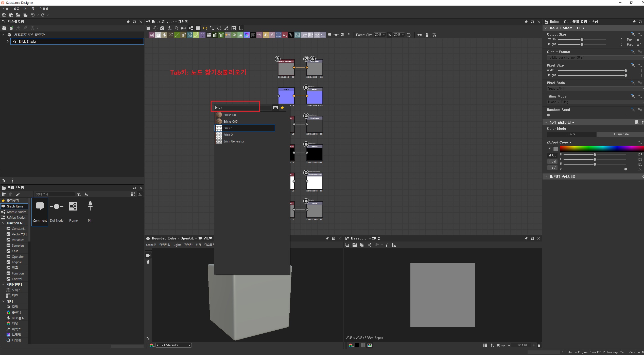
Task: Toggle the Parent Size link ratio icon
Action: pos(389,35)
